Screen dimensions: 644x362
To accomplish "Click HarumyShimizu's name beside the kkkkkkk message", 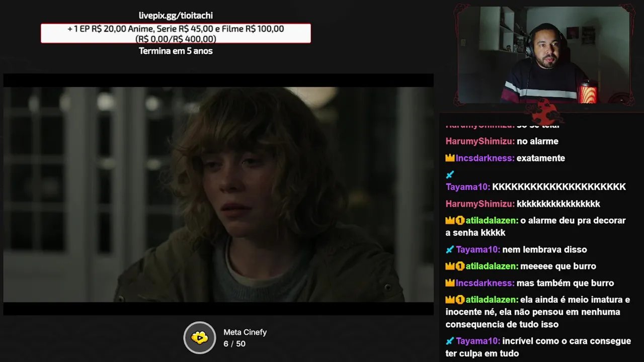I will coord(480,204).
